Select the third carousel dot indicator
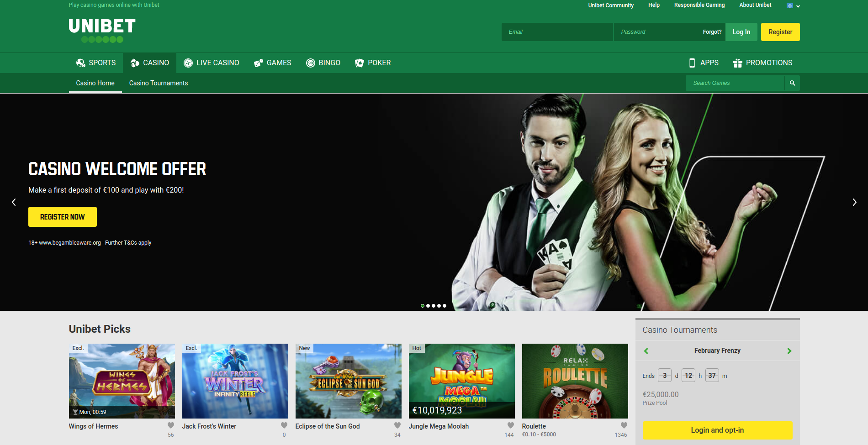This screenshot has width=868, height=445. [x=434, y=306]
